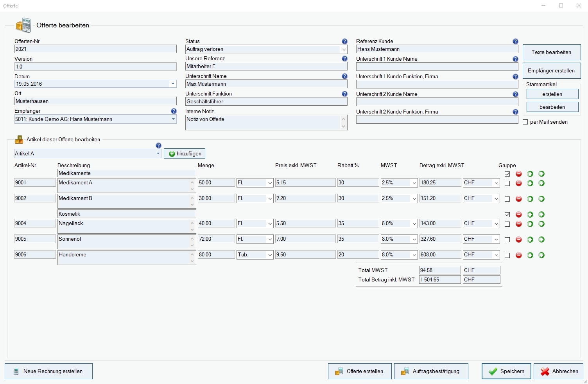Image resolution: width=588 pixels, height=384 pixels.
Task: Click Offerte erstellen button
Action: (x=360, y=371)
